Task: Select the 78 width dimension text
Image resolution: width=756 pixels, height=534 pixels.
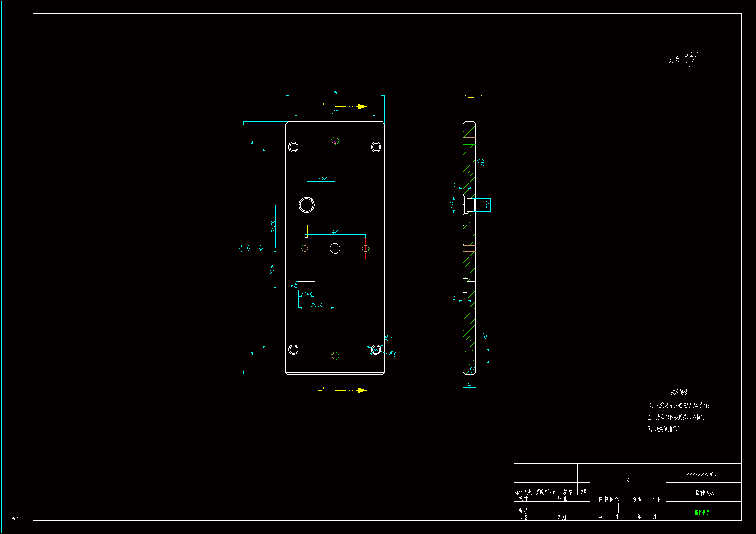Action: click(x=335, y=93)
